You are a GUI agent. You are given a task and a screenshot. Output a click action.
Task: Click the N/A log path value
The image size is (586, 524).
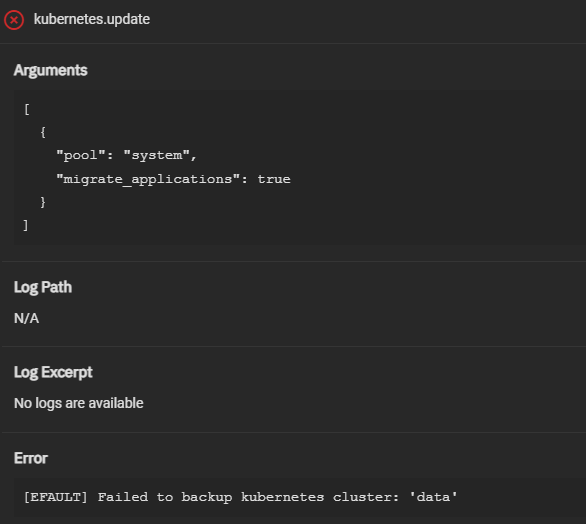click(26, 318)
